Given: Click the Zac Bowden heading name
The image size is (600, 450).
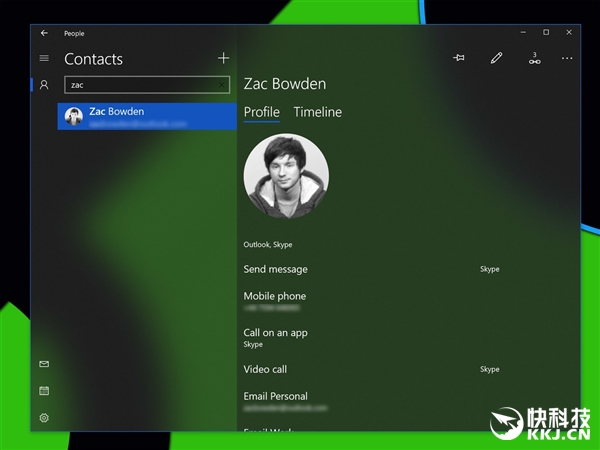Looking at the screenshot, I should (x=285, y=84).
